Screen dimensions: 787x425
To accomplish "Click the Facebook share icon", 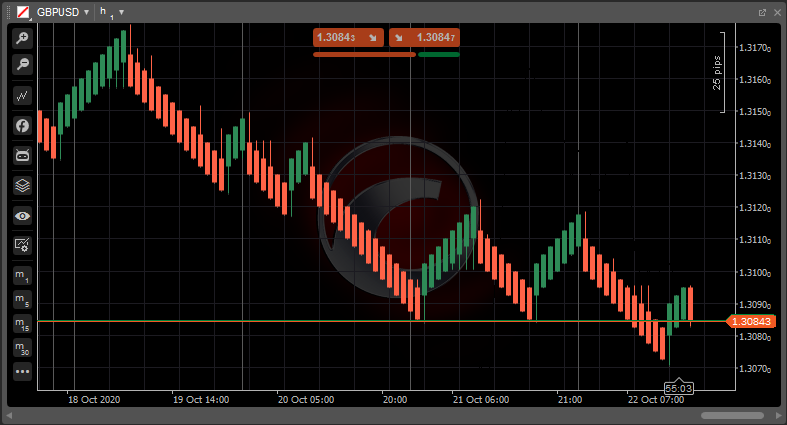I will [x=22, y=126].
